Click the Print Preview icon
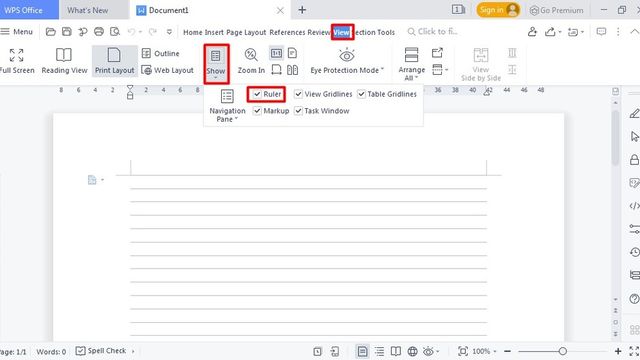640x360 pixels. (115, 32)
